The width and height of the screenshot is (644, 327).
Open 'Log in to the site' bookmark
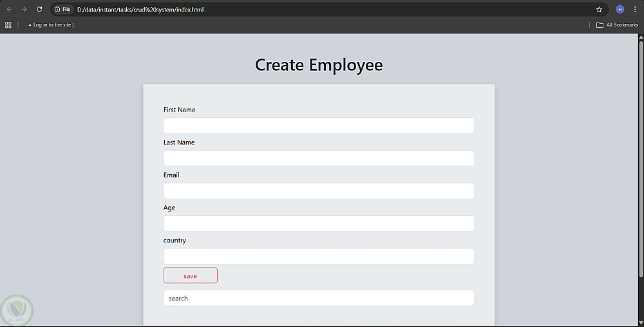click(x=52, y=25)
